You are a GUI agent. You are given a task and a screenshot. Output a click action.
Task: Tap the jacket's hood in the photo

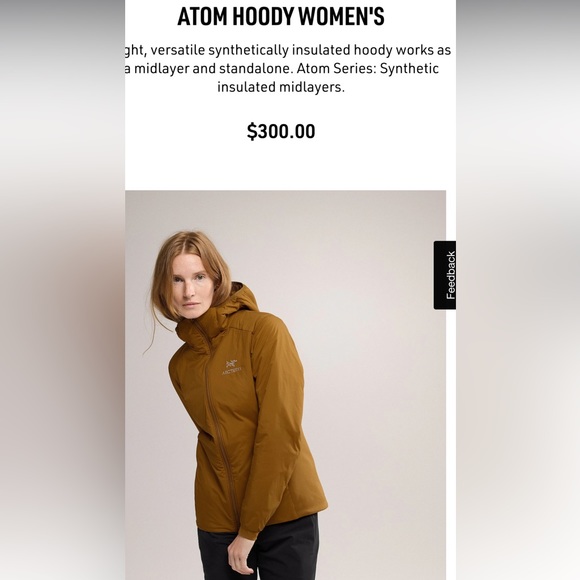(x=237, y=301)
